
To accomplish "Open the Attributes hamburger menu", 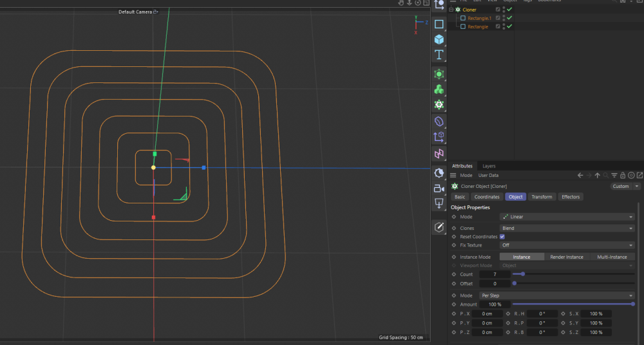I will click(453, 175).
